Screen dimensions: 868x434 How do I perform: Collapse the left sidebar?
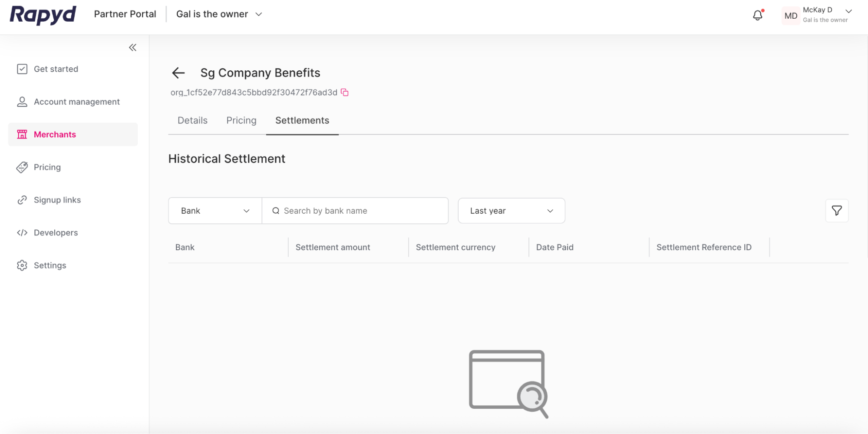132,47
